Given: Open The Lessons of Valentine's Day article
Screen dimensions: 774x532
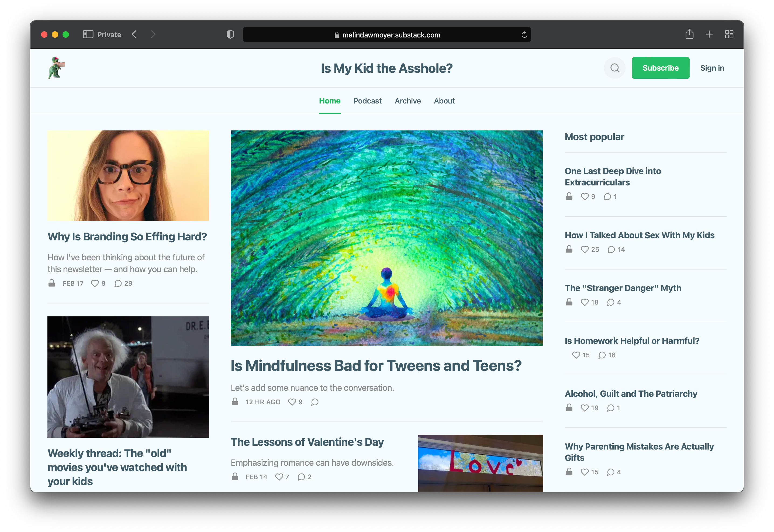Looking at the screenshot, I should (307, 442).
